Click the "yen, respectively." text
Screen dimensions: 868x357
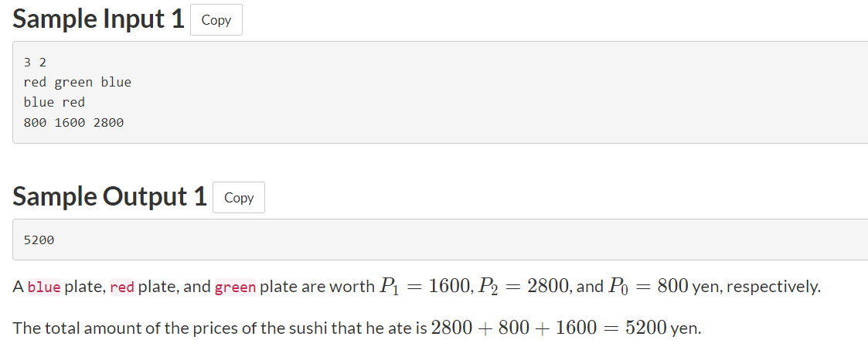point(756,287)
